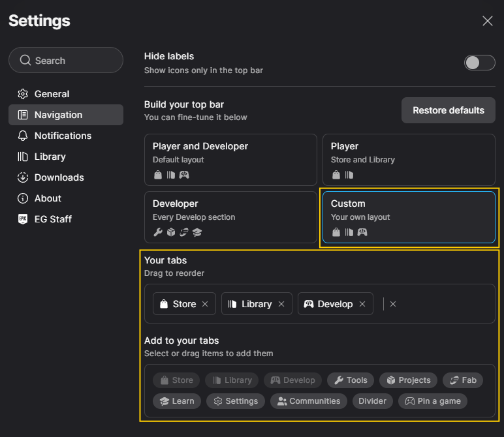Click the controller icon on Develop chip
The image size is (504, 437).
309,304
